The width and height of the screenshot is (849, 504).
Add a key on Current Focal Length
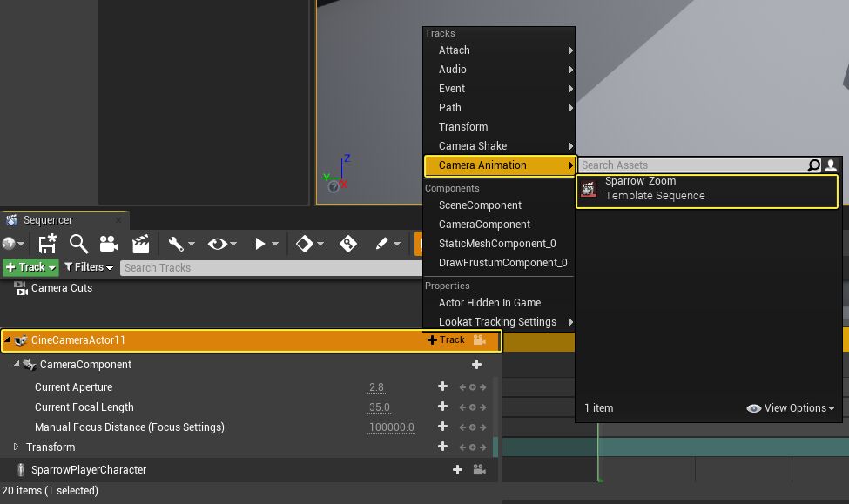click(x=442, y=407)
